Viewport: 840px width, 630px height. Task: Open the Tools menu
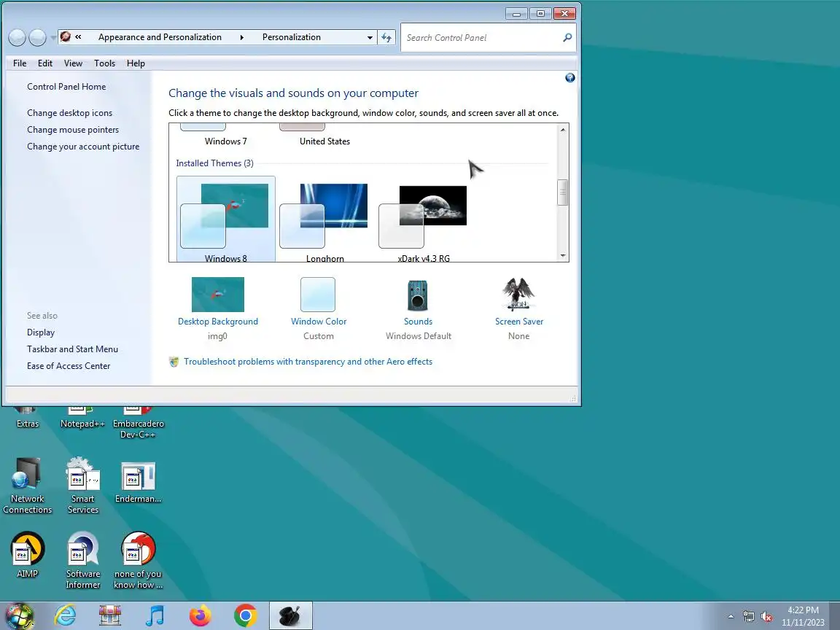click(104, 63)
